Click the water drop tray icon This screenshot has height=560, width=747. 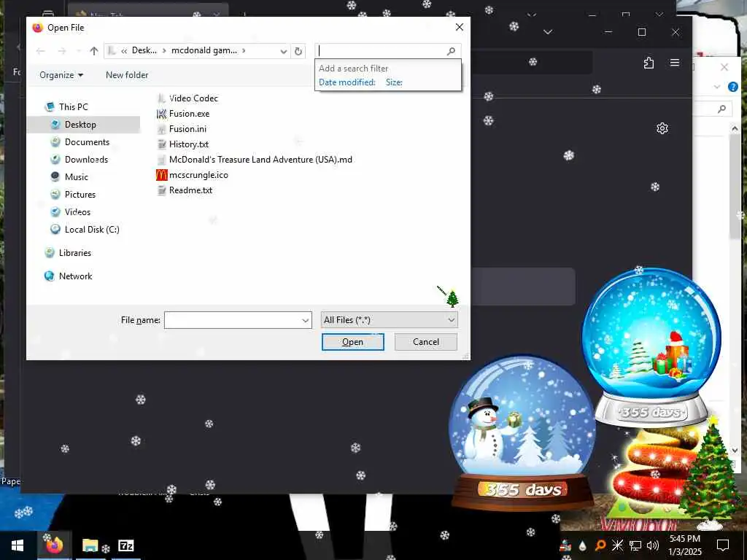click(x=582, y=545)
